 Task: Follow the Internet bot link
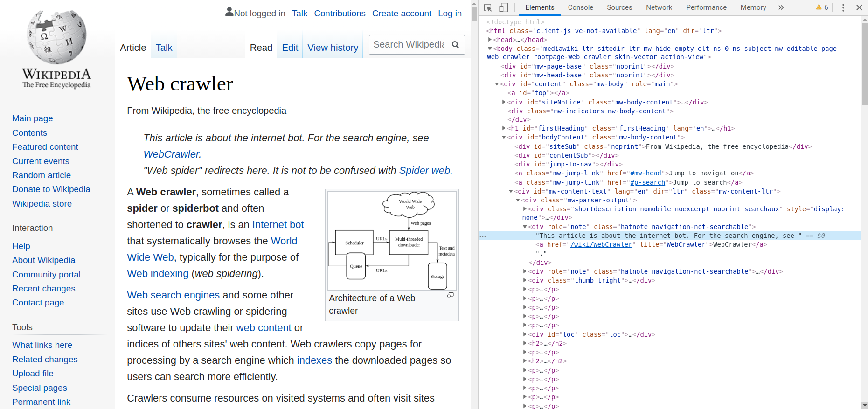(x=278, y=225)
